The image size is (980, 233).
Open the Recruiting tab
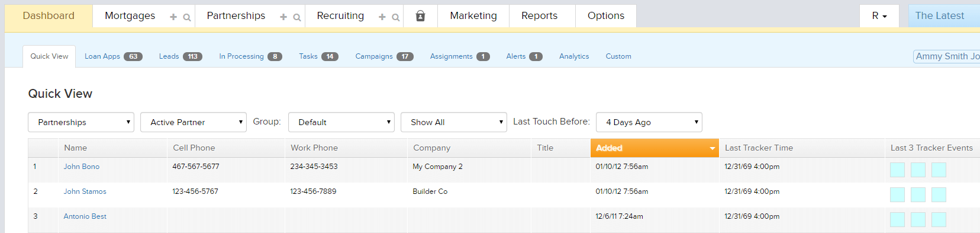340,16
